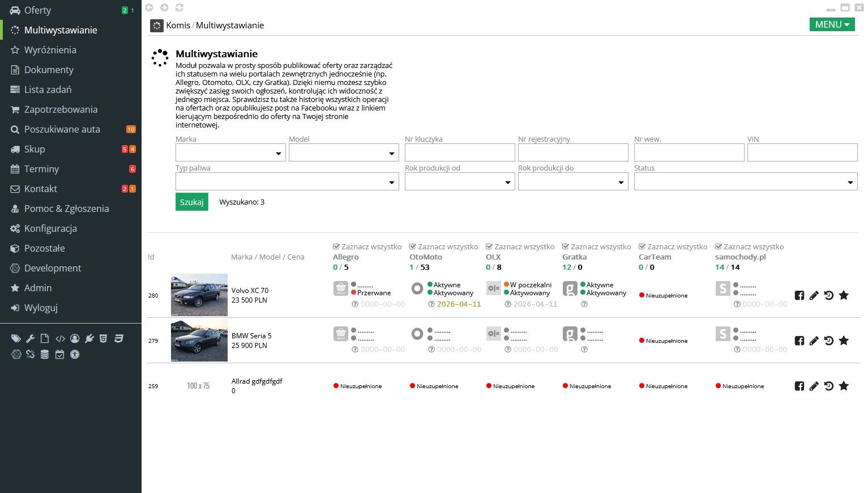Check Zaznacz wszystko above samochody.pl

749,246
